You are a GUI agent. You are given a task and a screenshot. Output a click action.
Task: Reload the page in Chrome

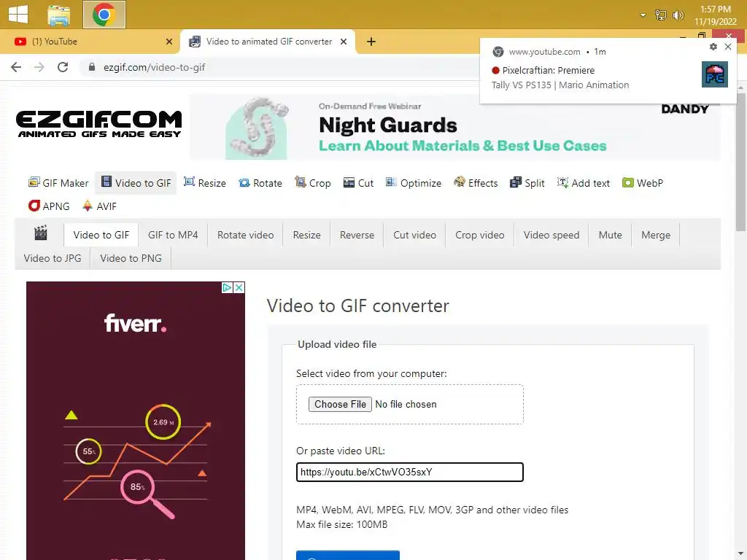63,67
